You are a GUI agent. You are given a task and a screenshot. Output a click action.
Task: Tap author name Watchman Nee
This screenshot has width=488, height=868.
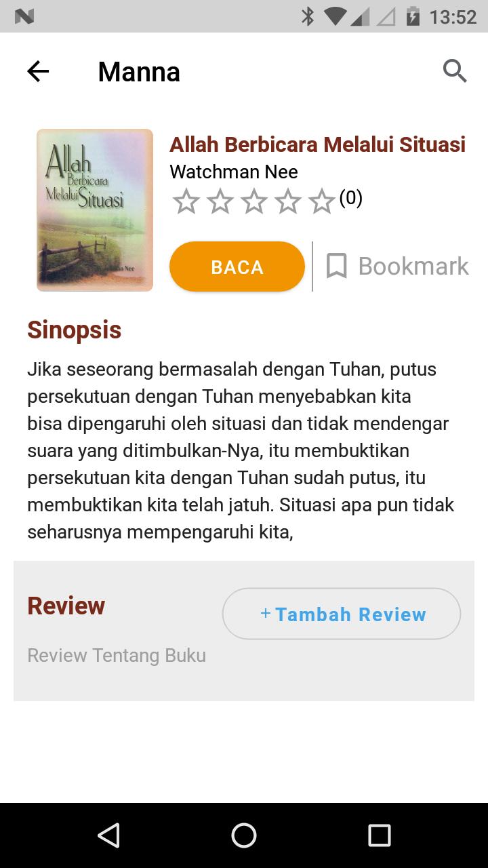[x=234, y=172]
